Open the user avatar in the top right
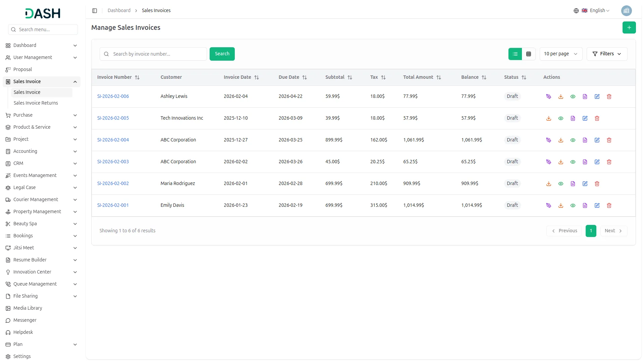Viewport: 644px width, 362px height. tap(626, 11)
